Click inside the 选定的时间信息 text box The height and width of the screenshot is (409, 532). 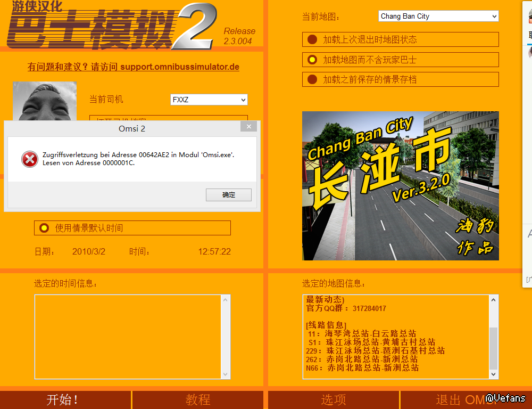128,337
